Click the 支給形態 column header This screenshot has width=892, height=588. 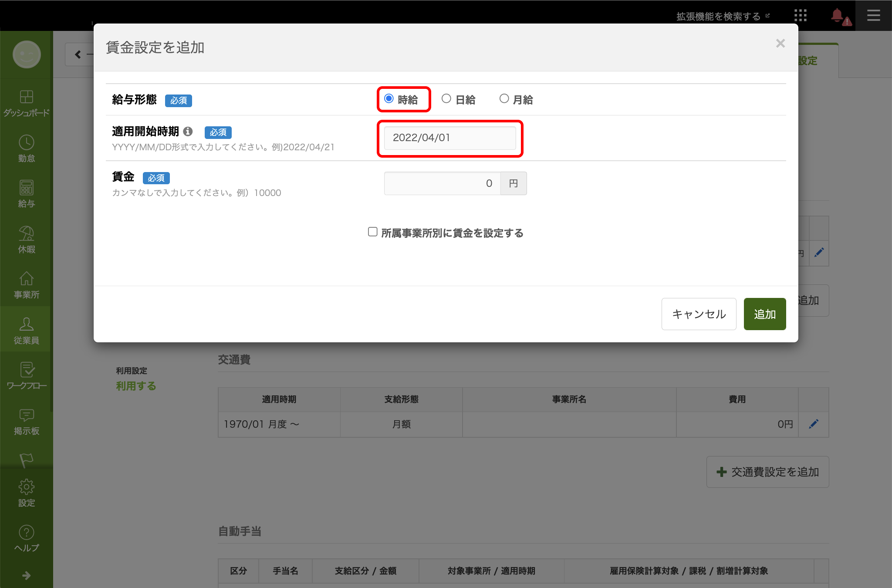coord(401,399)
